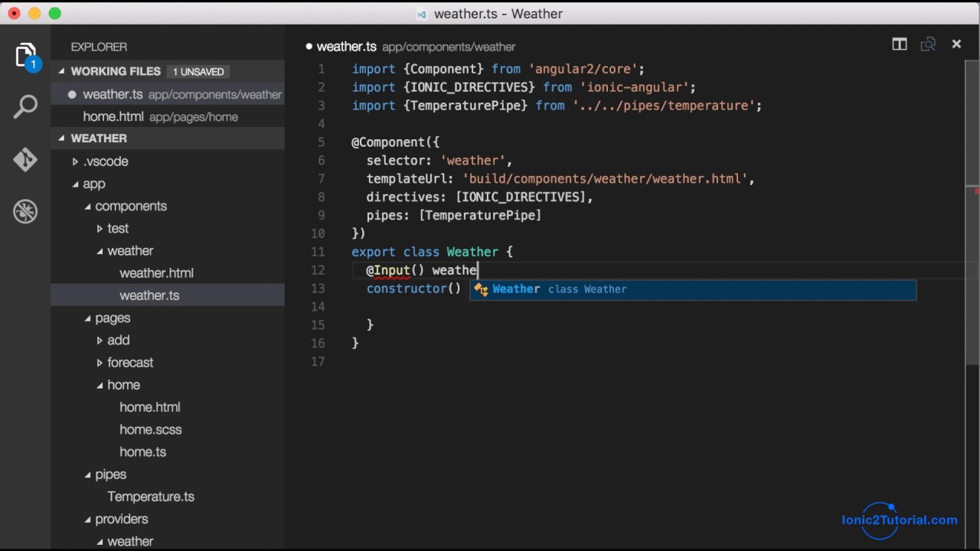Click the macOS green full-screen button
The width and height of the screenshot is (980, 551).
[54, 14]
